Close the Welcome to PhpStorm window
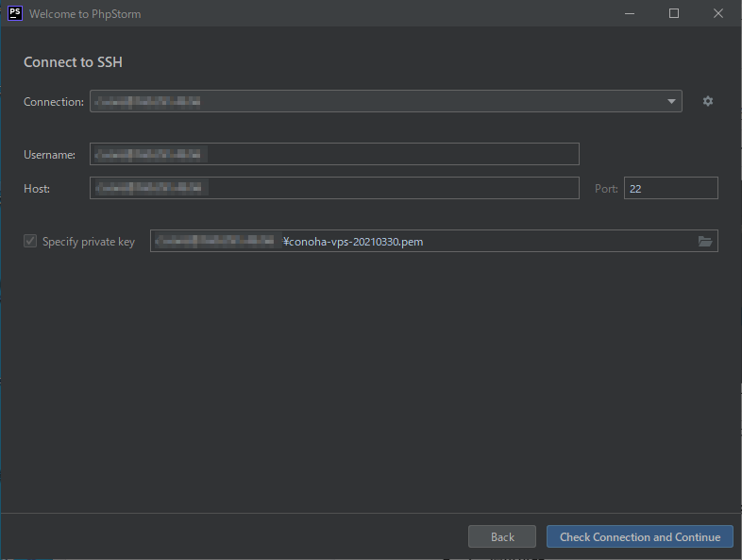742x560 pixels. tap(717, 13)
